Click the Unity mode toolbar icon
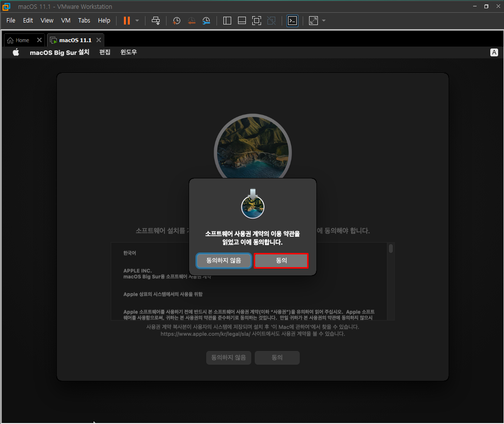Image resolution: width=504 pixels, height=424 pixels. tap(271, 21)
